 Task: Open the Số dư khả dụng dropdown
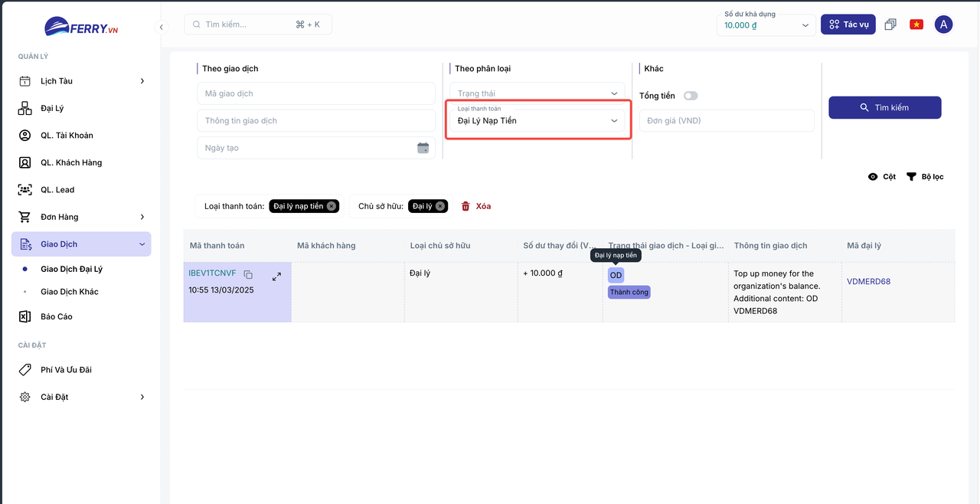766,24
